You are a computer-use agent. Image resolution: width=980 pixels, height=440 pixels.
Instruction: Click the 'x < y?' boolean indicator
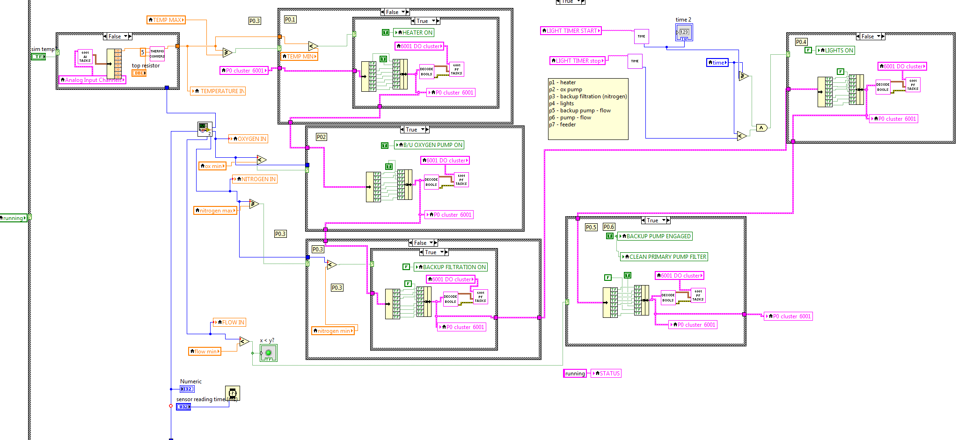coord(269,353)
